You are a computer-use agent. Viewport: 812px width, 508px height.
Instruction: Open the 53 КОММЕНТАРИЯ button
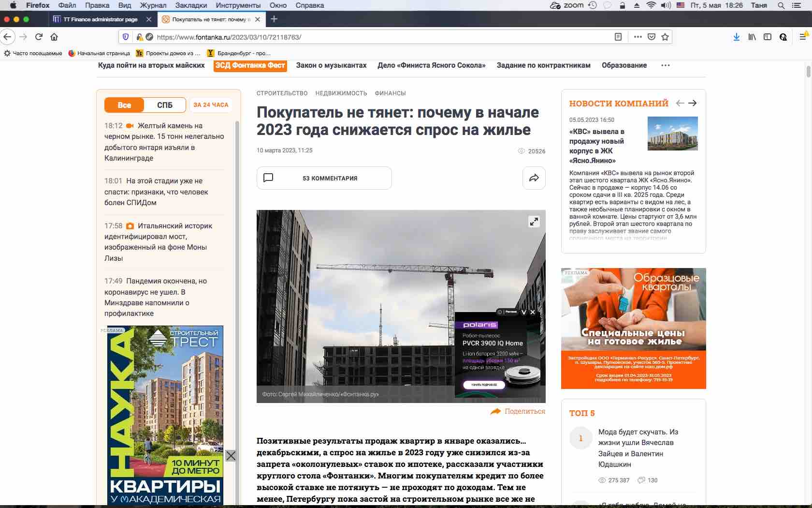[324, 178]
